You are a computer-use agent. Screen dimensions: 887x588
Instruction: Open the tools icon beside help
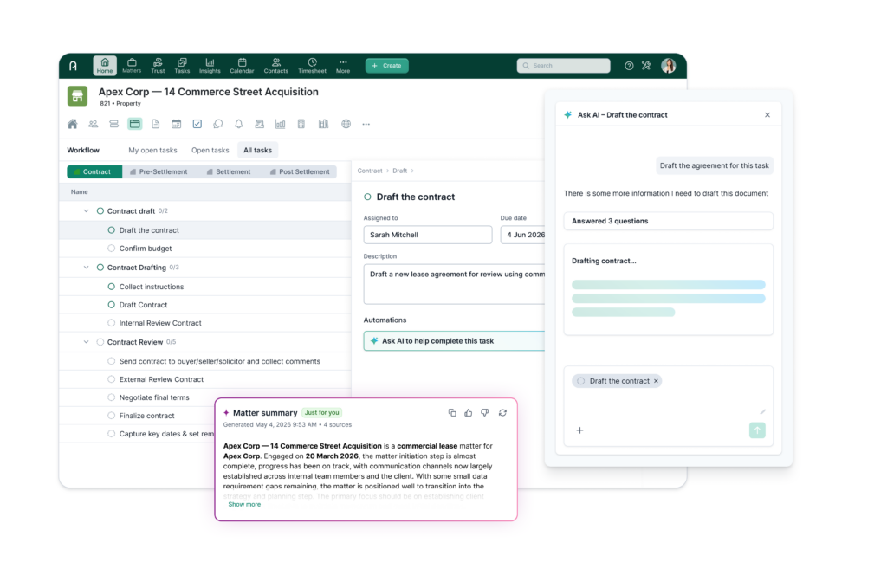[646, 66]
